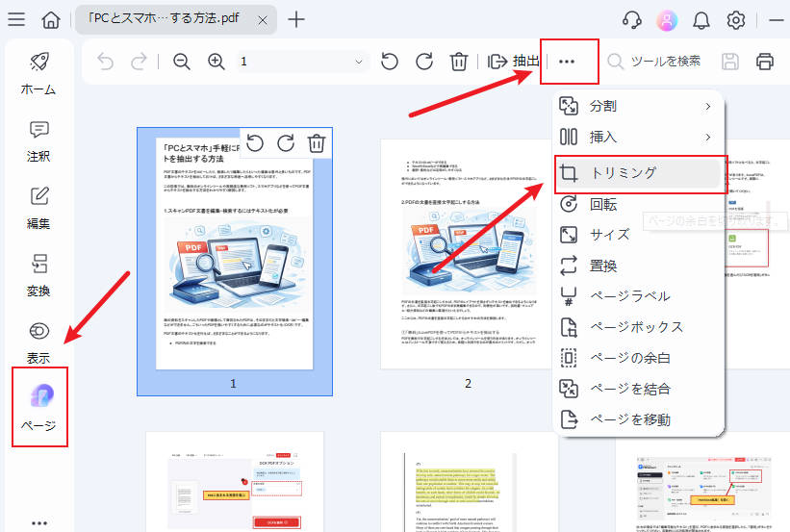Delete page 1 via thumbnail trash
The image size is (790, 532).
coord(317,143)
